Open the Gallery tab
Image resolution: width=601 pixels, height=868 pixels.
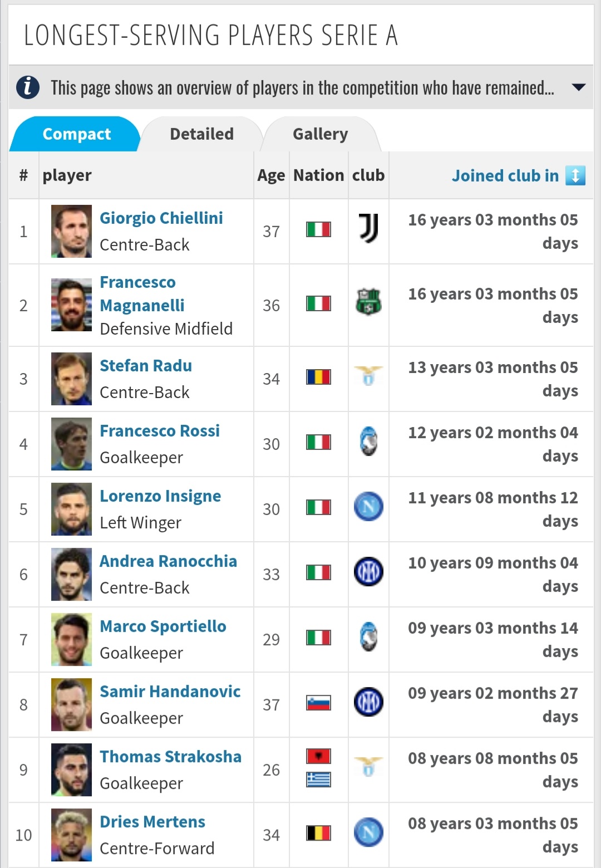pyautogui.click(x=321, y=134)
